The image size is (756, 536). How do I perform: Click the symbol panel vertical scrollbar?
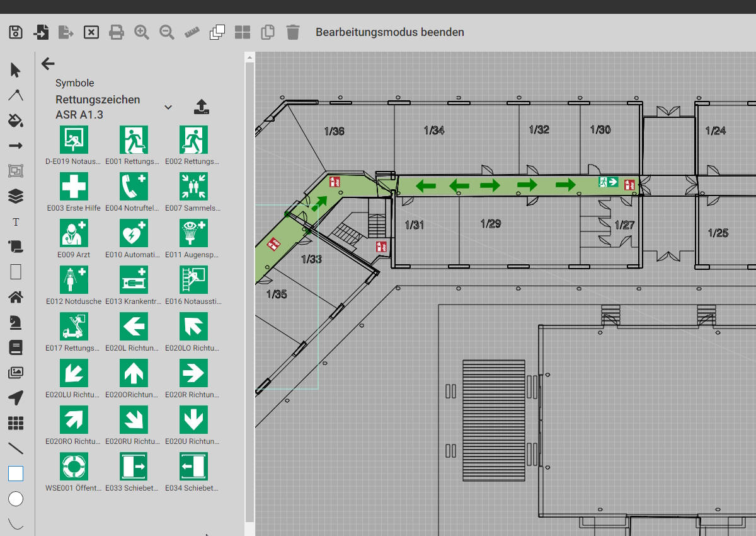249,290
